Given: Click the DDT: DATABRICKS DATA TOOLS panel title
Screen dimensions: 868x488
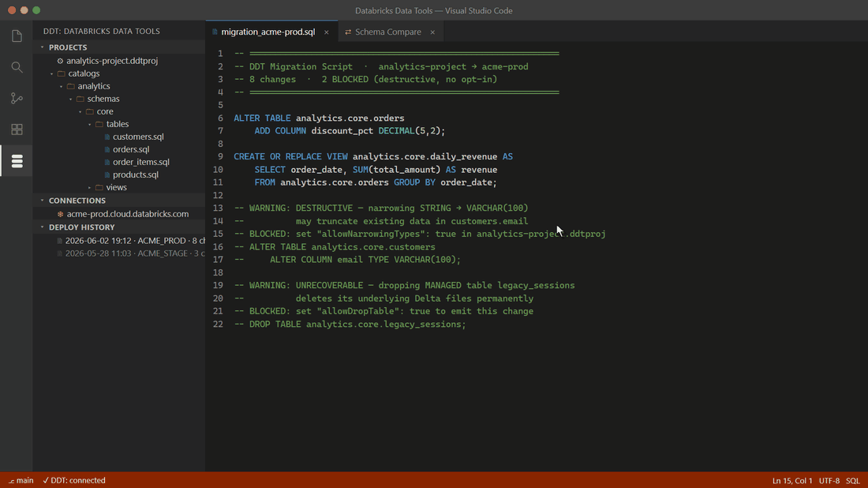Looking at the screenshot, I should (x=102, y=32).
